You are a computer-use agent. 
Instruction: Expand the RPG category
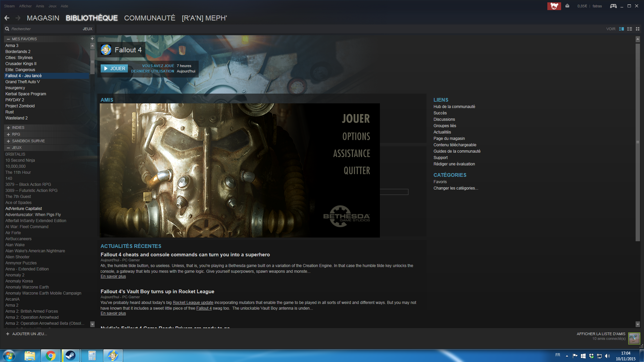pyautogui.click(x=8, y=134)
